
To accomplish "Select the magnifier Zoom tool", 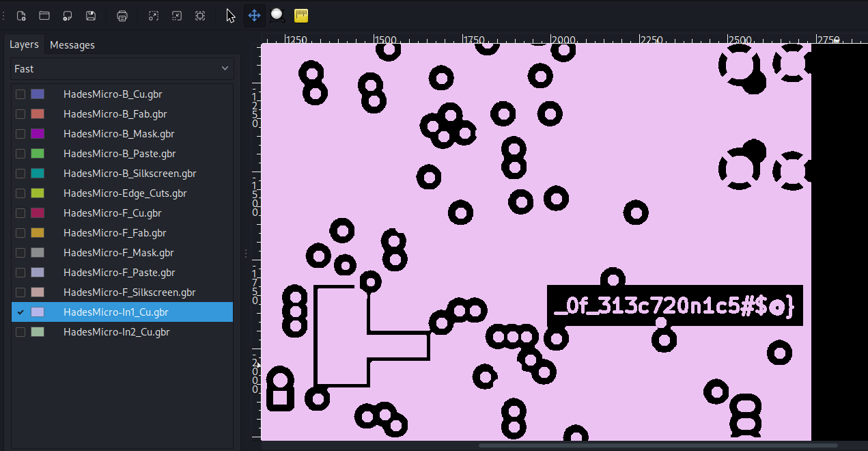I will click(277, 16).
